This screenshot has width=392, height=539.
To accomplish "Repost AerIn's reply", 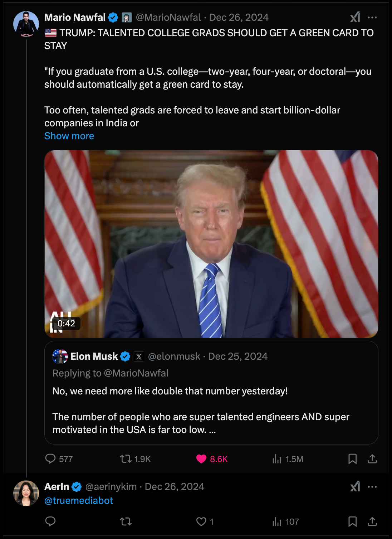I will click(126, 521).
